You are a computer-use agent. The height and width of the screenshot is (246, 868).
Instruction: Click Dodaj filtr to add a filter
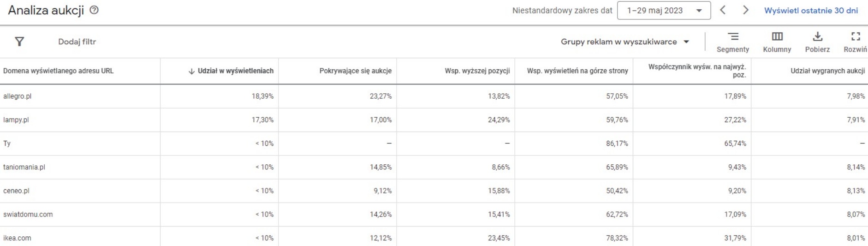click(x=77, y=42)
